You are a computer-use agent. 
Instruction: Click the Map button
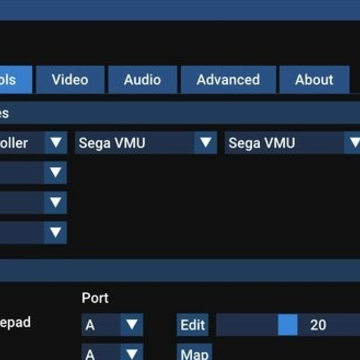click(194, 352)
